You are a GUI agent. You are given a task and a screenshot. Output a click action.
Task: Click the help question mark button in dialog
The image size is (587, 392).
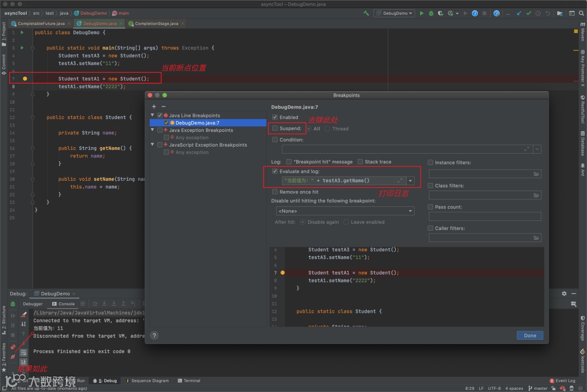(154, 336)
